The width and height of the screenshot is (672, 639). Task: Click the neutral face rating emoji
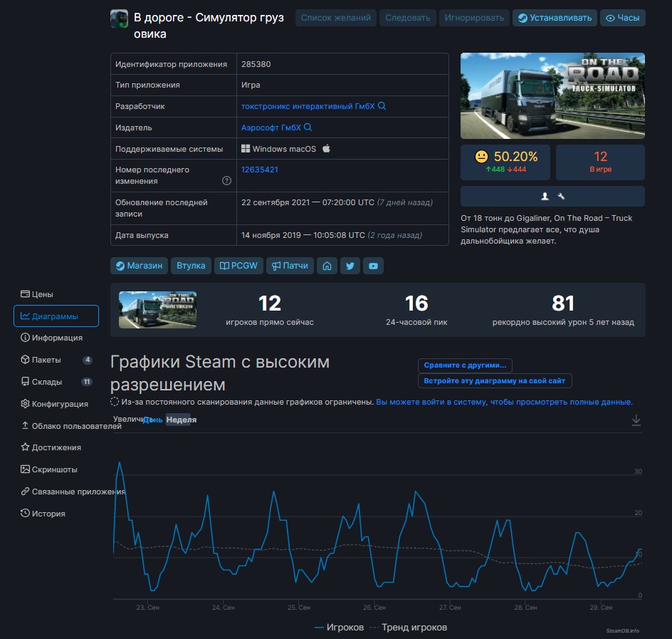click(481, 157)
